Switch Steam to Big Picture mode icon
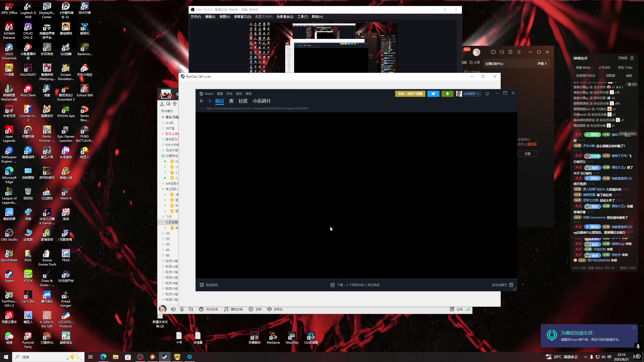 point(487,94)
